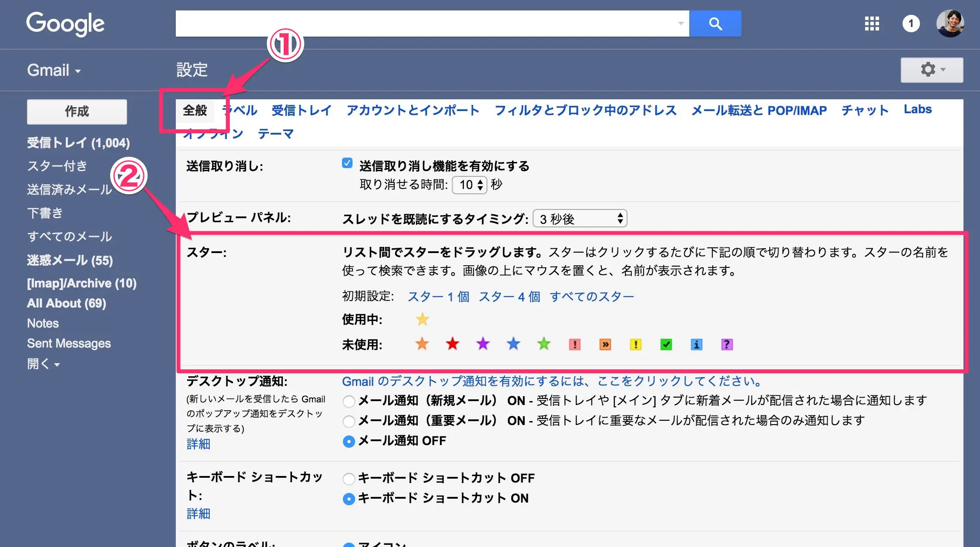Open 迷惑メール (55) in sidebar
980x547 pixels.
pyautogui.click(x=70, y=260)
